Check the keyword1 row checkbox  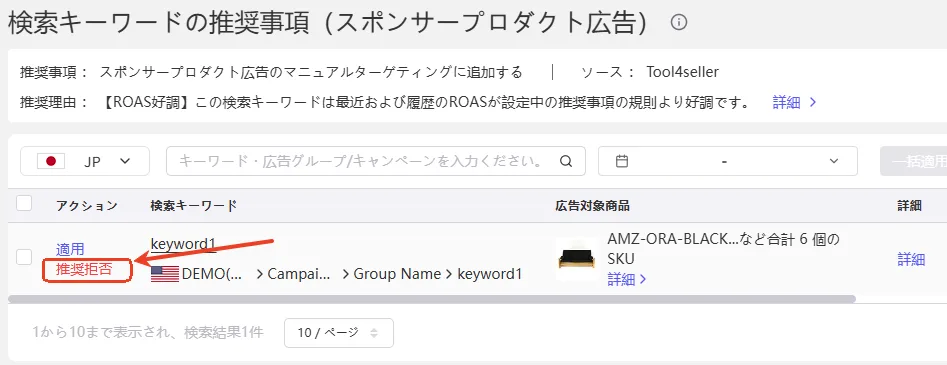click(24, 257)
